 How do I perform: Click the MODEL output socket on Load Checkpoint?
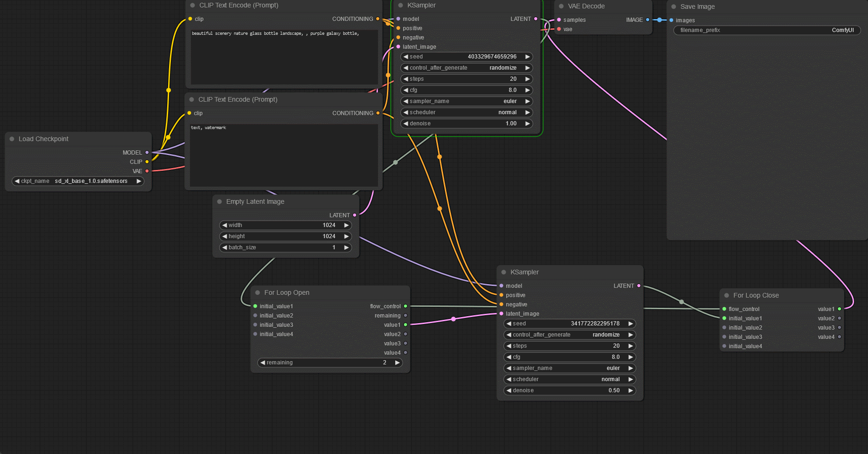point(147,152)
